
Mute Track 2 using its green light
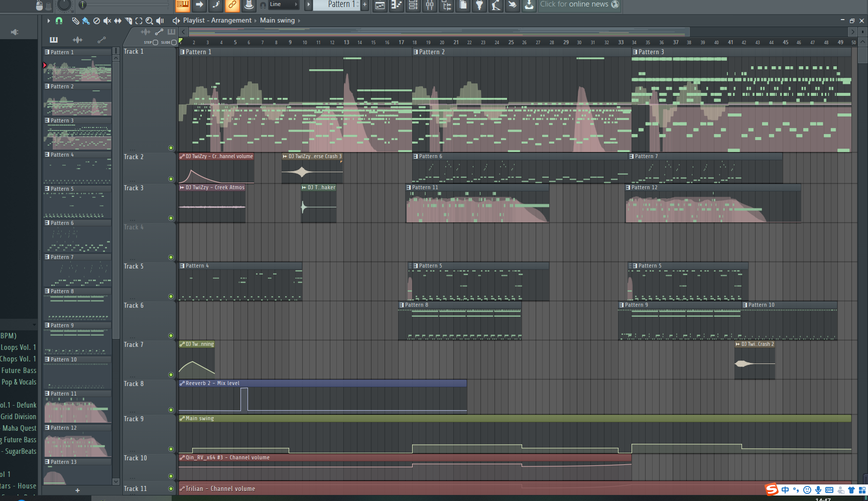[171, 179]
